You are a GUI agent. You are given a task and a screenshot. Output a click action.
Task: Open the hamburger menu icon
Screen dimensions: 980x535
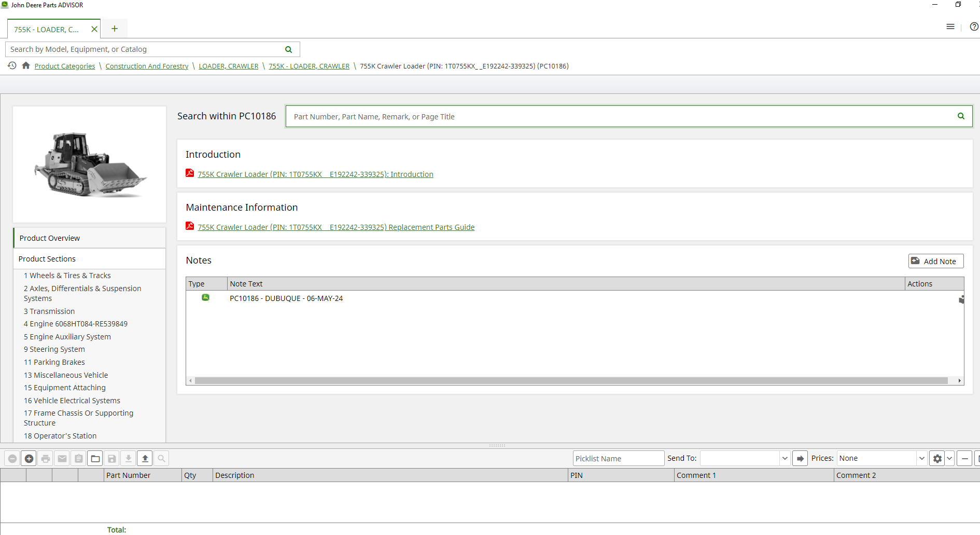[x=950, y=26]
